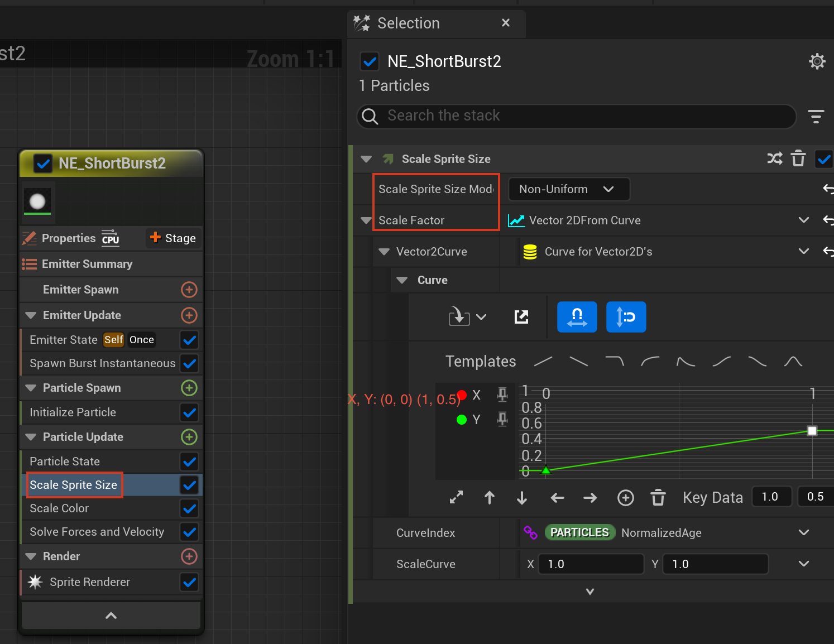The width and height of the screenshot is (834, 644).
Task: Move selected key down with down arrow
Action: click(522, 497)
